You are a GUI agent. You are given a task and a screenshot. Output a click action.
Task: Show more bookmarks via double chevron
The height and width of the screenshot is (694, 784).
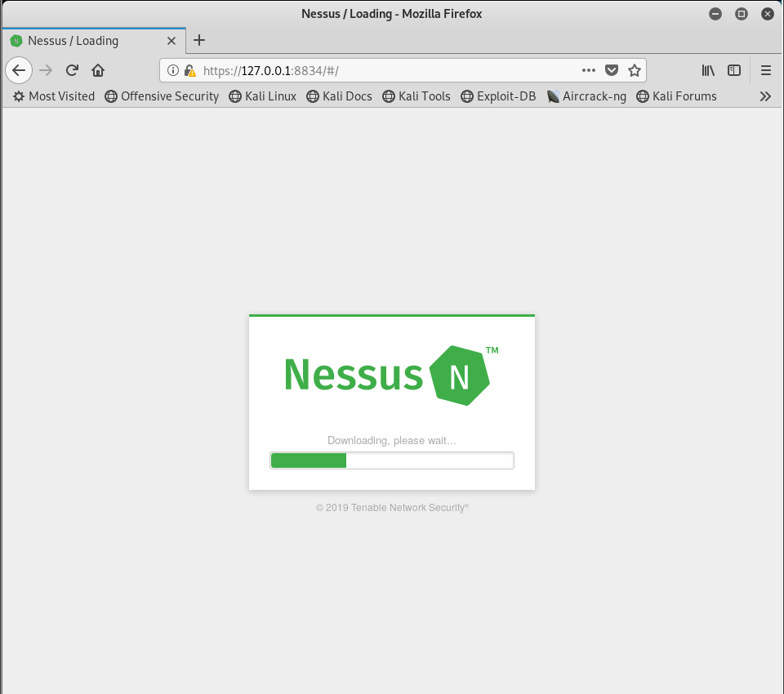[765, 96]
